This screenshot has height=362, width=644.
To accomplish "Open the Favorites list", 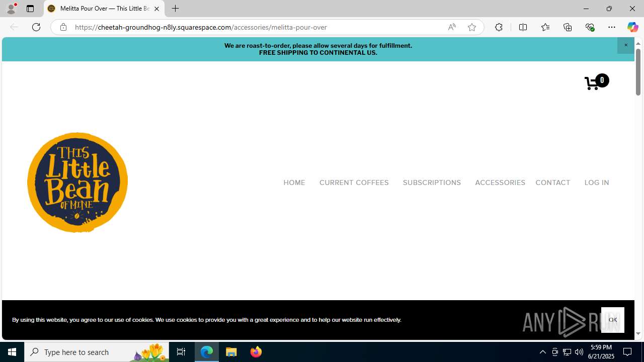I will coord(545,27).
